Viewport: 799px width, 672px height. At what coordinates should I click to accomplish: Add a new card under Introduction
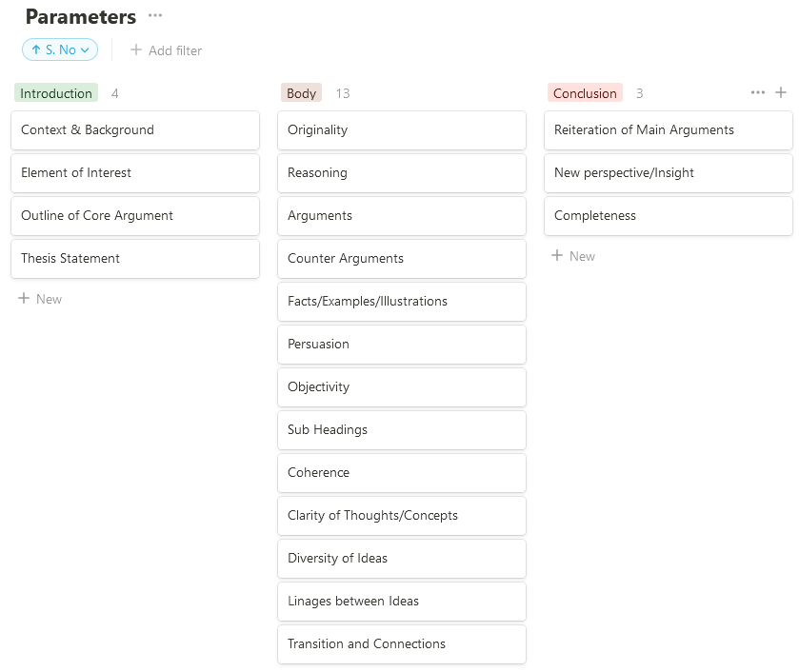coord(40,299)
